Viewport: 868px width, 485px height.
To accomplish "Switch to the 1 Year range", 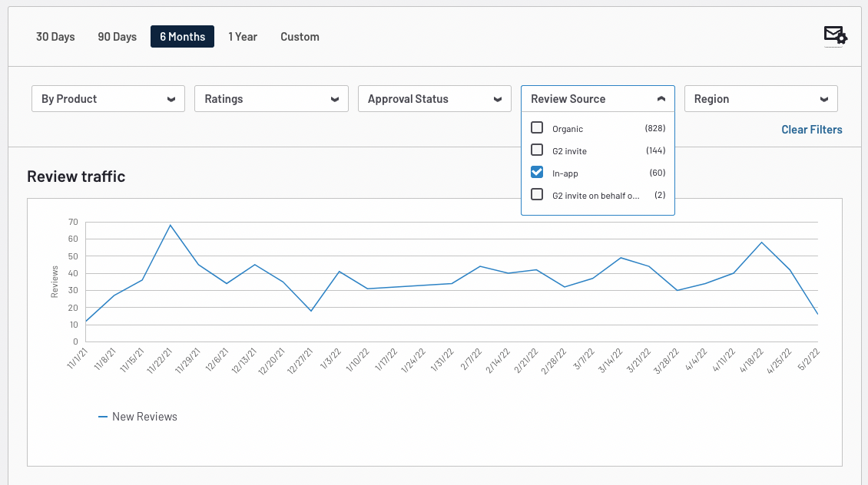I will (x=243, y=37).
